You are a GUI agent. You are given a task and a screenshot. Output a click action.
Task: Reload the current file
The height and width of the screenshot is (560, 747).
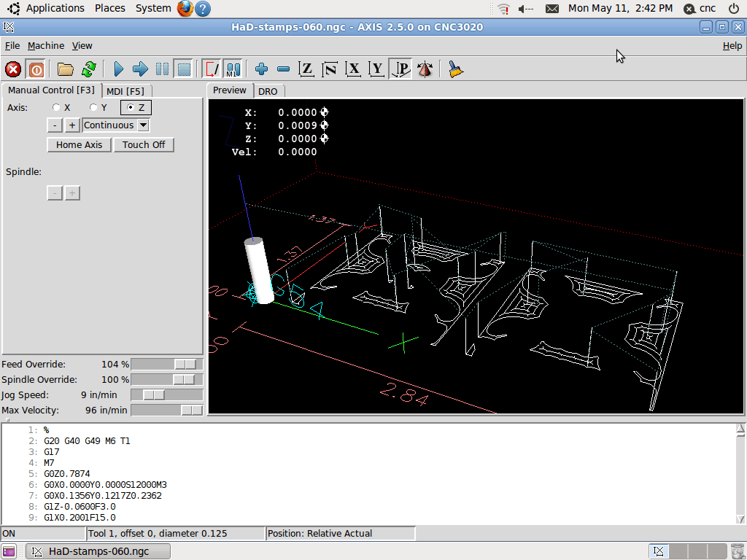click(88, 69)
